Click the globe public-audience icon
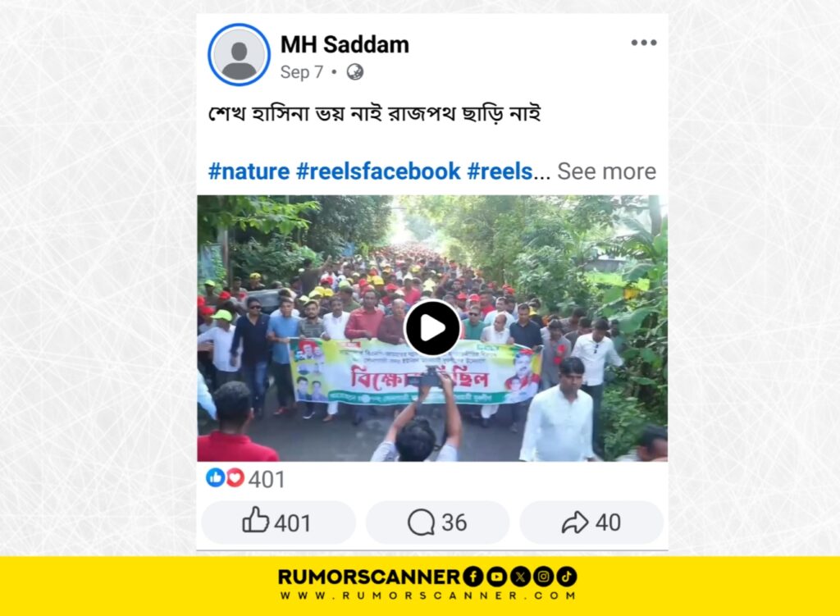 click(x=354, y=72)
